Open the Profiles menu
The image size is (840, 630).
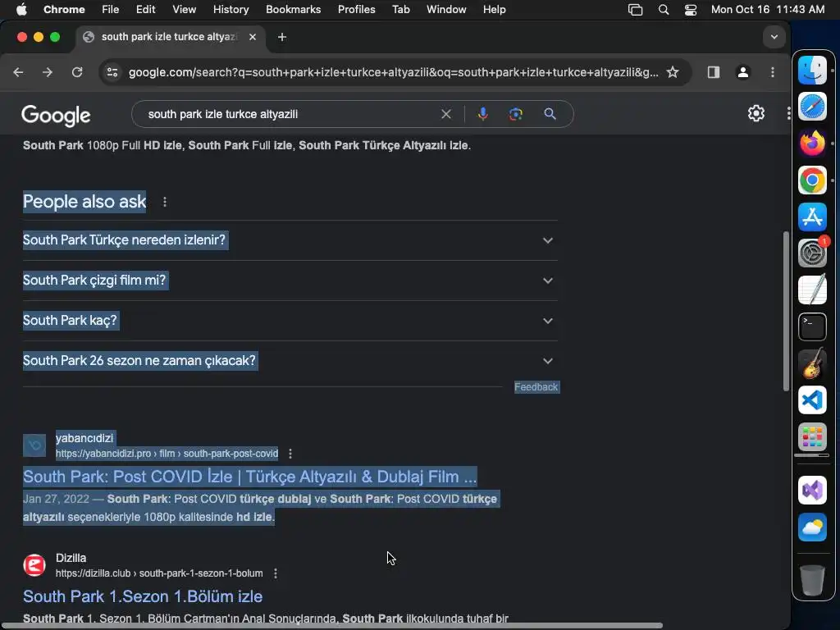click(x=356, y=10)
